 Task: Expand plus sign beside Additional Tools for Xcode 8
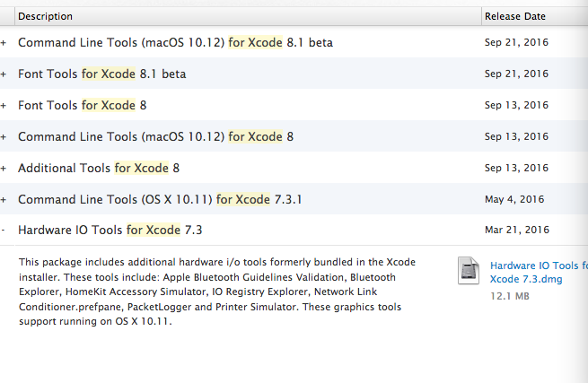pyautogui.click(x=4, y=168)
